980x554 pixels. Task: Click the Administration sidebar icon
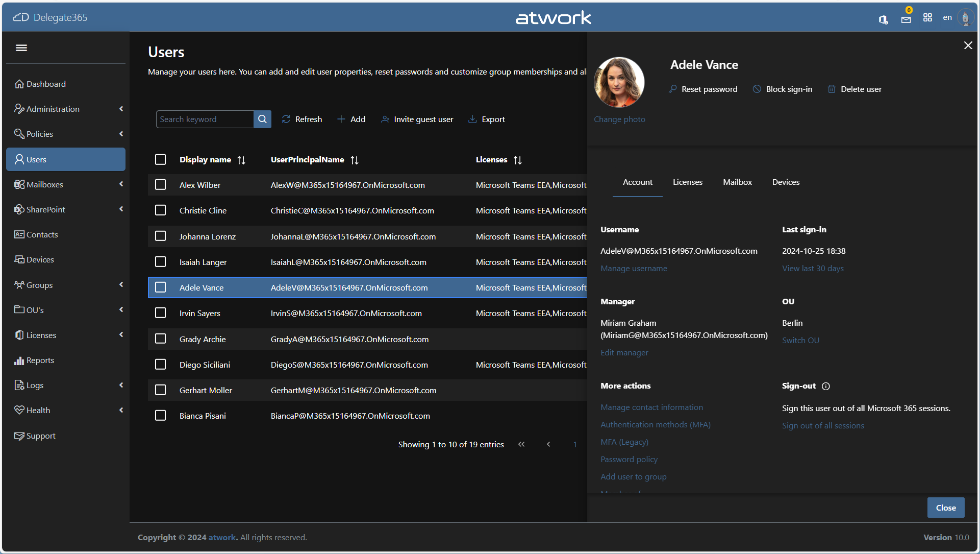click(19, 109)
